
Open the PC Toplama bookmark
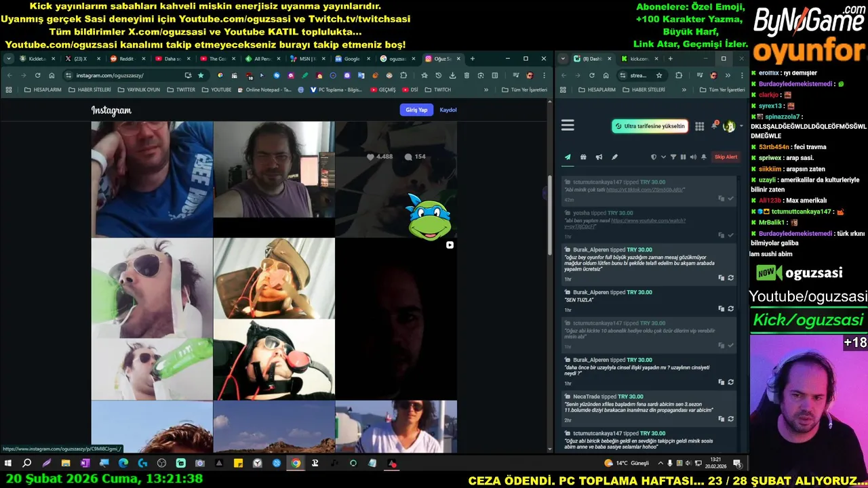click(336, 89)
